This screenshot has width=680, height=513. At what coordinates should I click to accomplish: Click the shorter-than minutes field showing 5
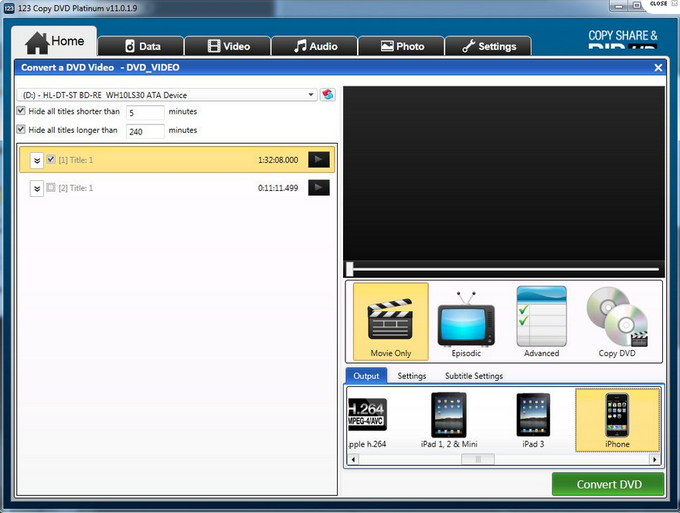point(145,112)
